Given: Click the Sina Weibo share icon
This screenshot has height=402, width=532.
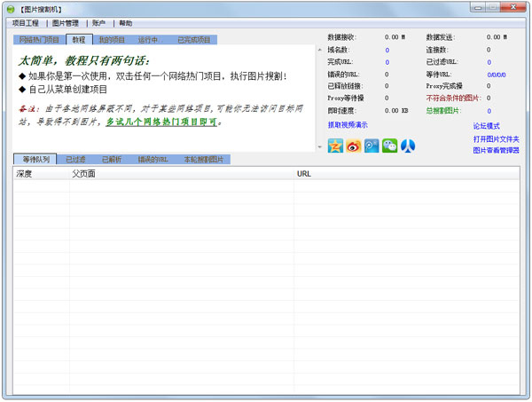Looking at the screenshot, I should [354, 146].
